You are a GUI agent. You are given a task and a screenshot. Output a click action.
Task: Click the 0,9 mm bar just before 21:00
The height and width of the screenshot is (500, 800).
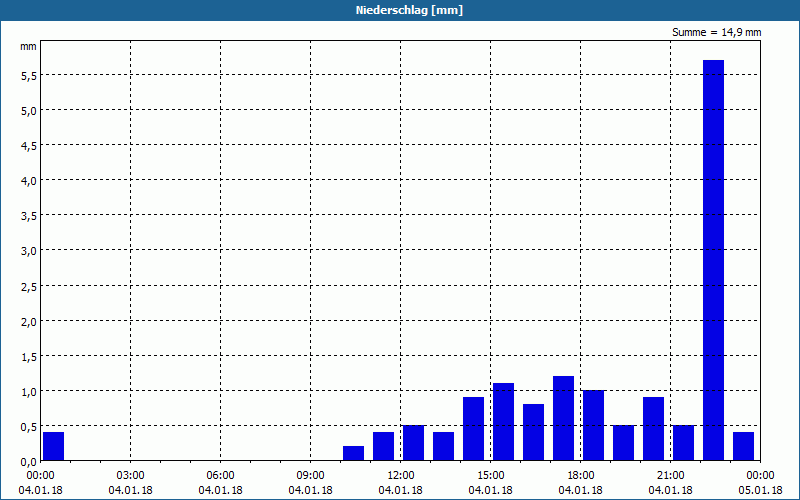pos(654,429)
